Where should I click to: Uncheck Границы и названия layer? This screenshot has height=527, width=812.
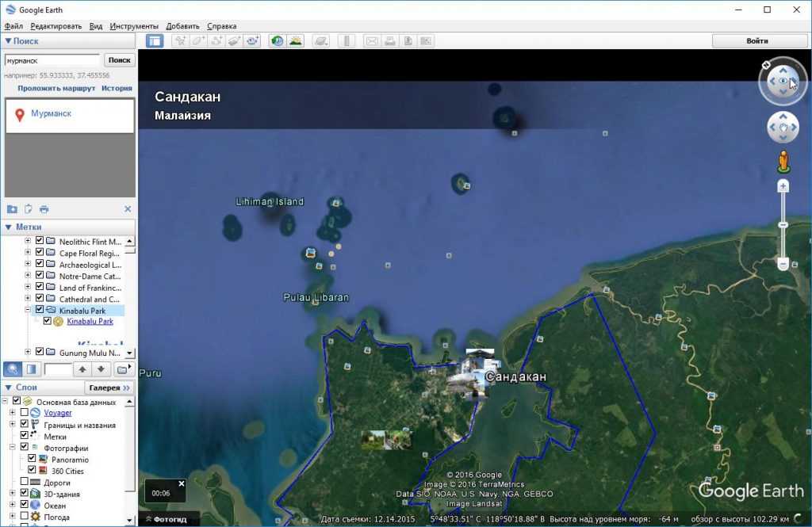tap(25, 424)
